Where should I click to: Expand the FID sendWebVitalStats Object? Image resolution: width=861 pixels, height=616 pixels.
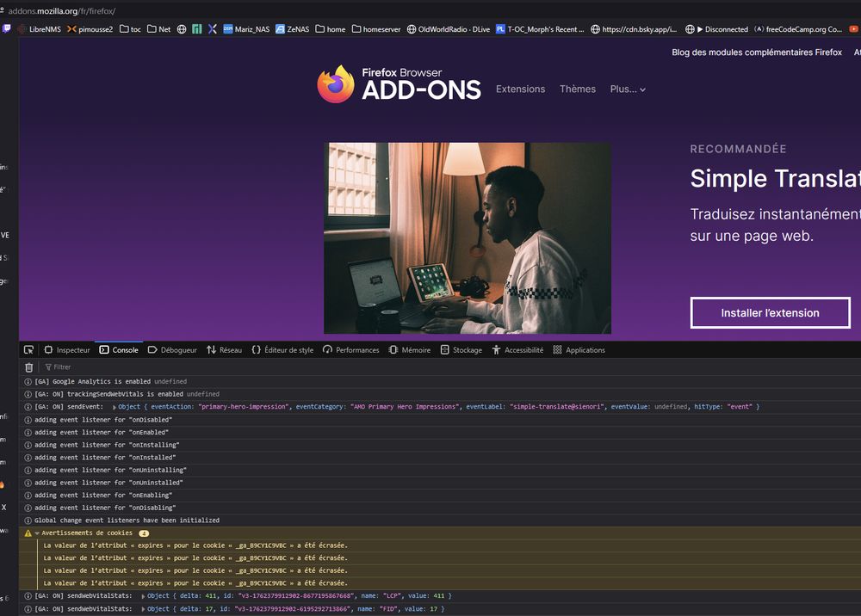pos(143,609)
